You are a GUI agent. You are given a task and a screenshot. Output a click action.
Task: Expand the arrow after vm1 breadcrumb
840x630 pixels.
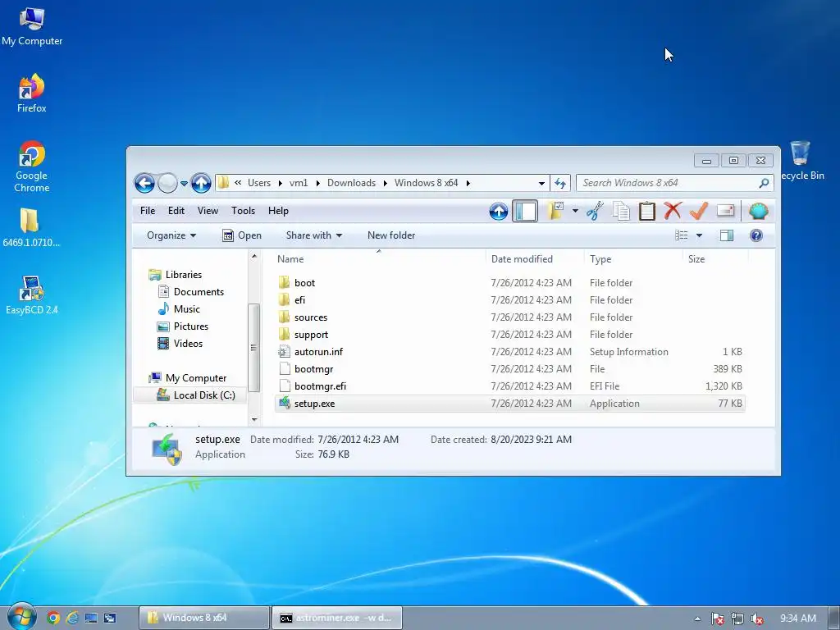tap(317, 183)
